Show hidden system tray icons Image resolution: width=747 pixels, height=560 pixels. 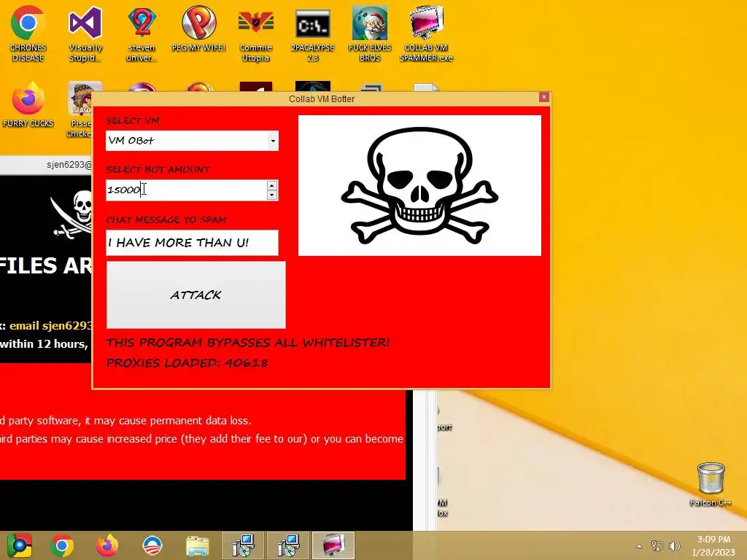pos(639,546)
